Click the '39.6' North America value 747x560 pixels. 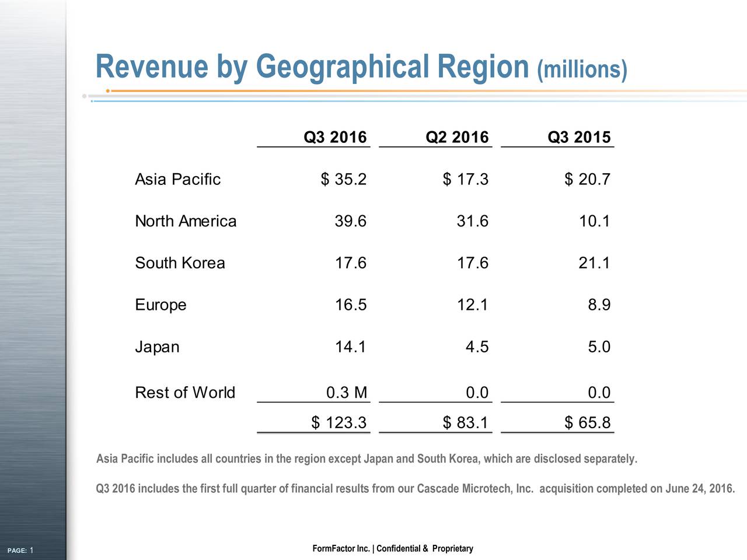pyautogui.click(x=351, y=221)
